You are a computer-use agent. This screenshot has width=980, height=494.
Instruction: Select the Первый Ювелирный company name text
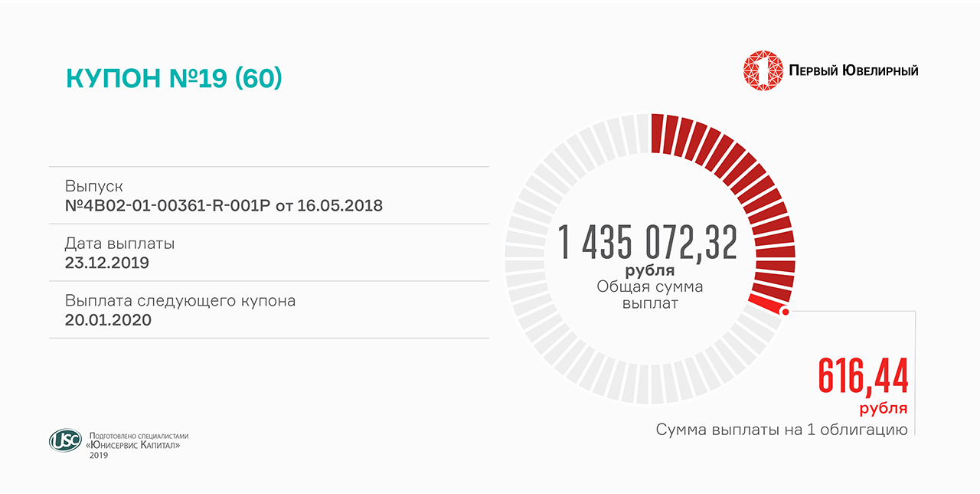(x=853, y=70)
